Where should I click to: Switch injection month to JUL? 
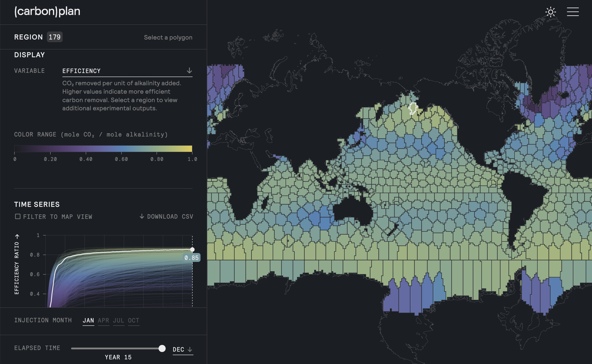point(119,320)
